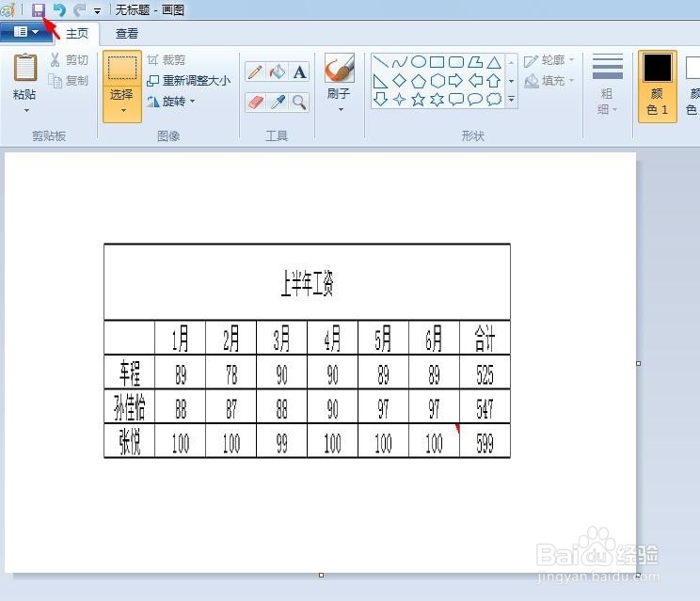Click the 525 total cell in the canvas table
Screen dimensions: 700x601
(x=485, y=374)
